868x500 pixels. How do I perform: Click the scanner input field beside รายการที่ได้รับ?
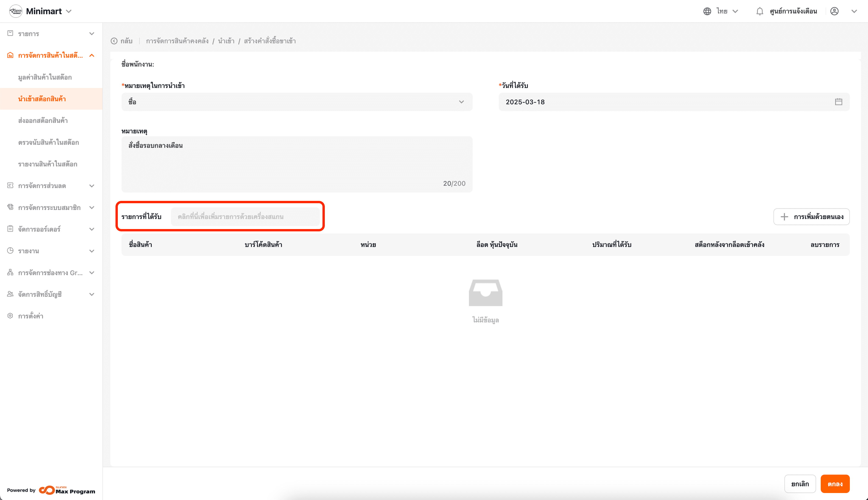pos(245,217)
